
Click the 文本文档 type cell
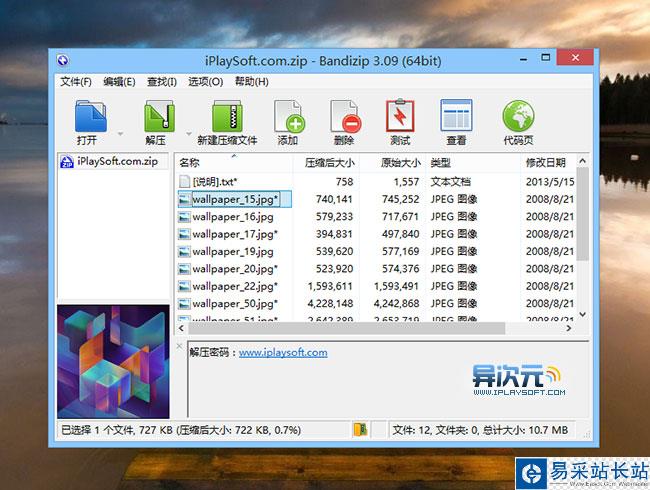[450, 182]
